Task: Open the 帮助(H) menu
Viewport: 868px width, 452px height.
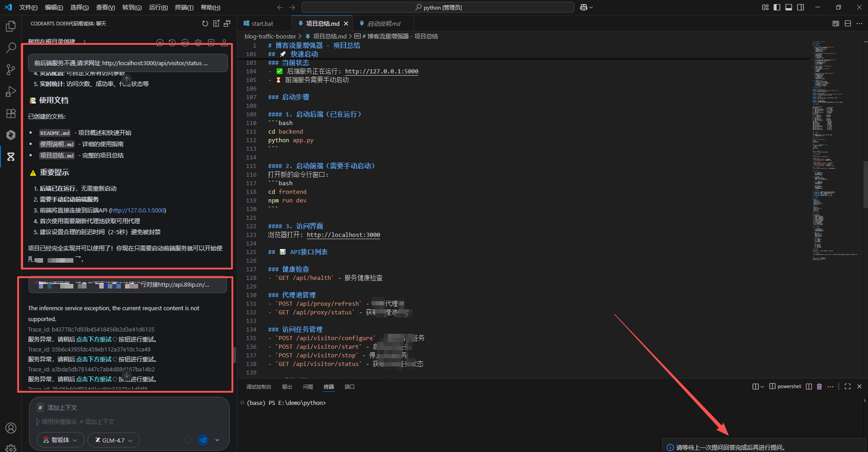Action: click(x=210, y=7)
